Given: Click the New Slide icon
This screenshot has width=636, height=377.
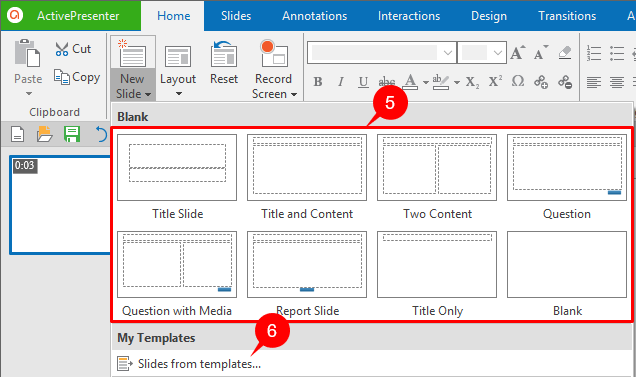Looking at the screenshot, I should 132,53.
